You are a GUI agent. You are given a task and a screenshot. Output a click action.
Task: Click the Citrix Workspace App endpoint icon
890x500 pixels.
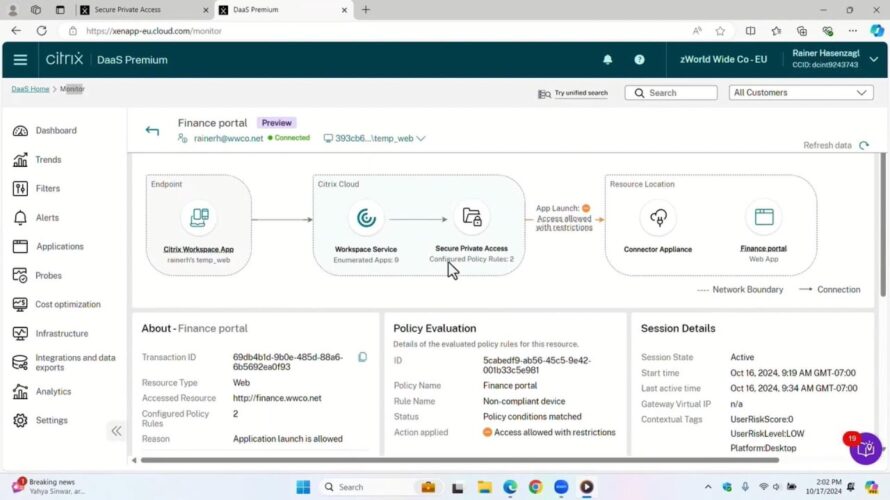click(199, 217)
